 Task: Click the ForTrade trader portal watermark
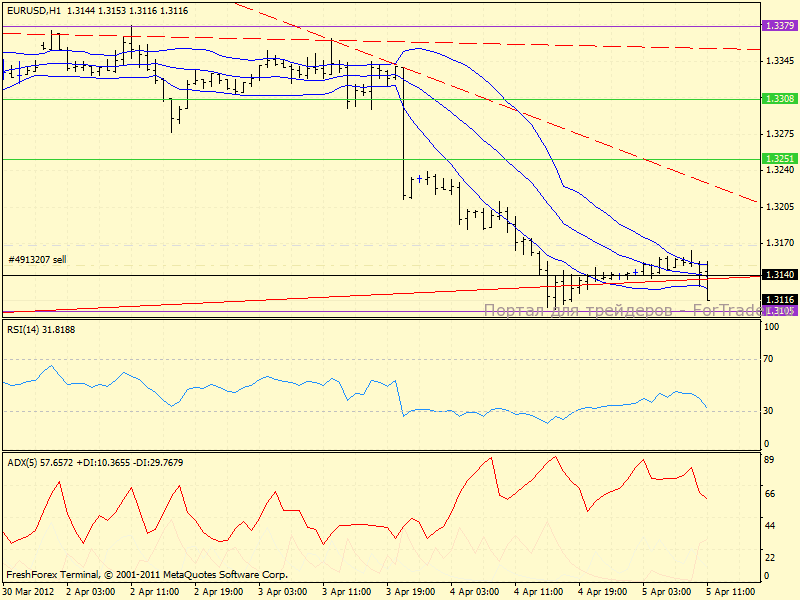pos(620,310)
